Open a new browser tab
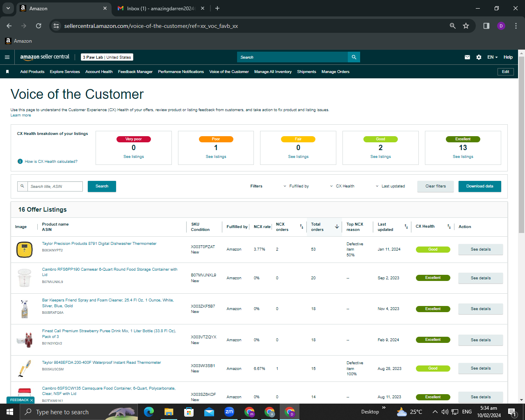 coord(217,8)
